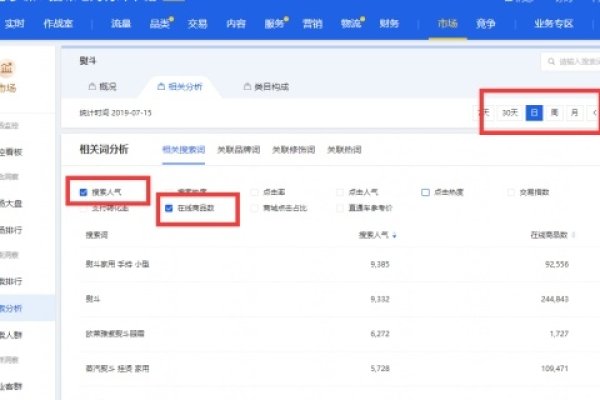Viewport: 600px width, 400px height.
Task: Open the 内容 top menu
Action: click(236, 24)
